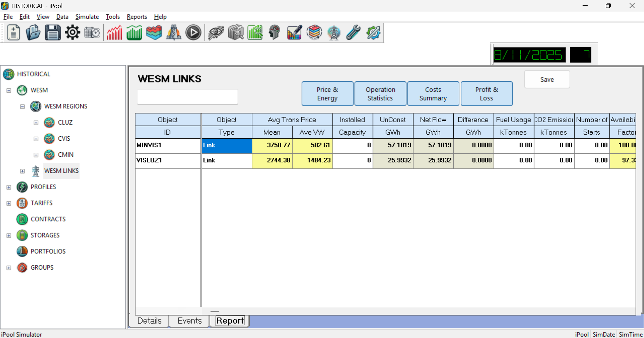The height and width of the screenshot is (338, 644).
Task: Switch to the Events tab
Action: coord(189,321)
